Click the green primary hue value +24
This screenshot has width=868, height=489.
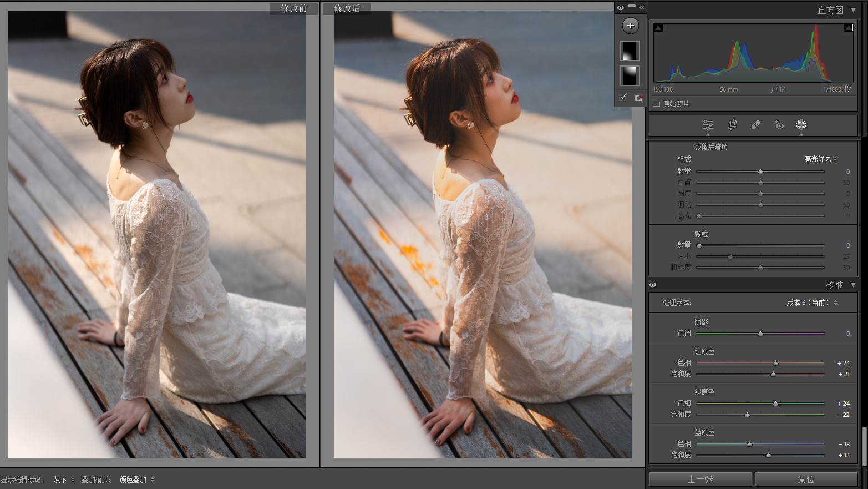point(844,404)
